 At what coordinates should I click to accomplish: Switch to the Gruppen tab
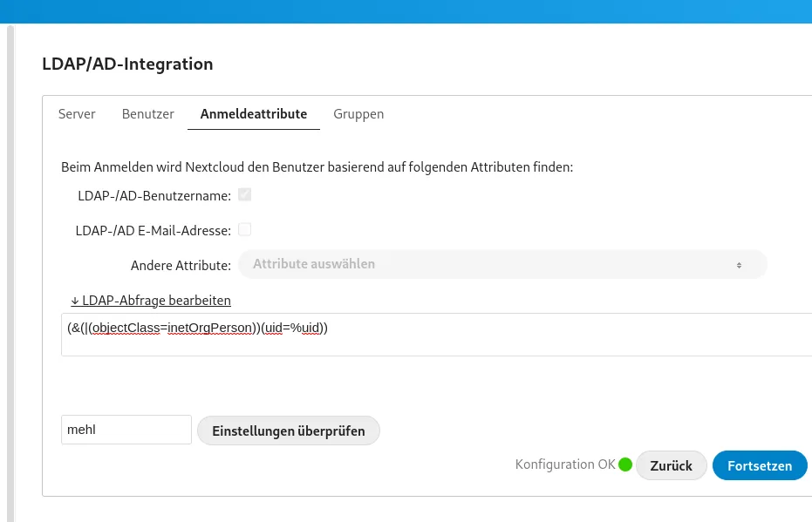(x=358, y=113)
